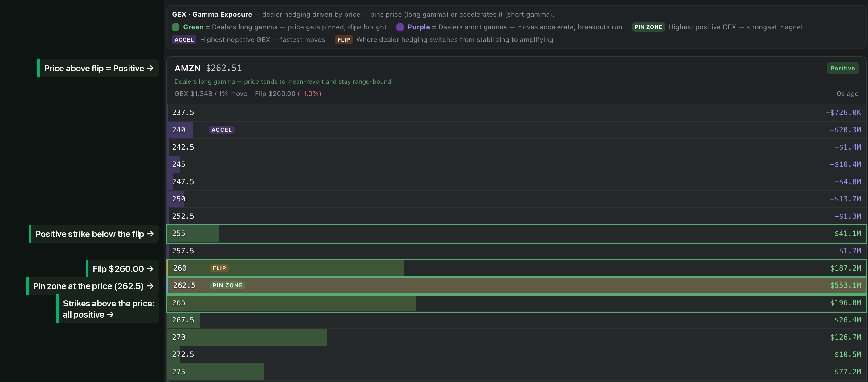Click the -$10.4M GEX value

pyautogui.click(x=845, y=164)
